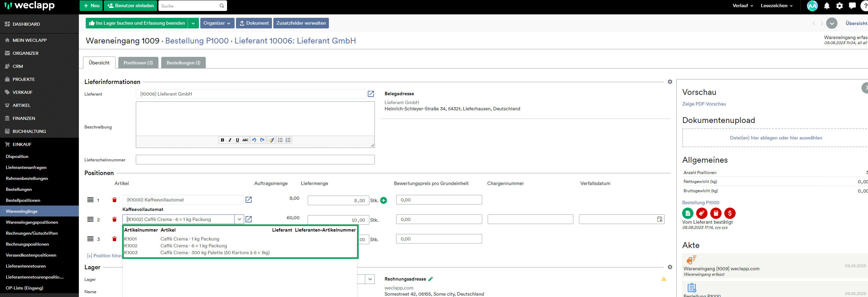Click the user avatar AA

coord(812,6)
